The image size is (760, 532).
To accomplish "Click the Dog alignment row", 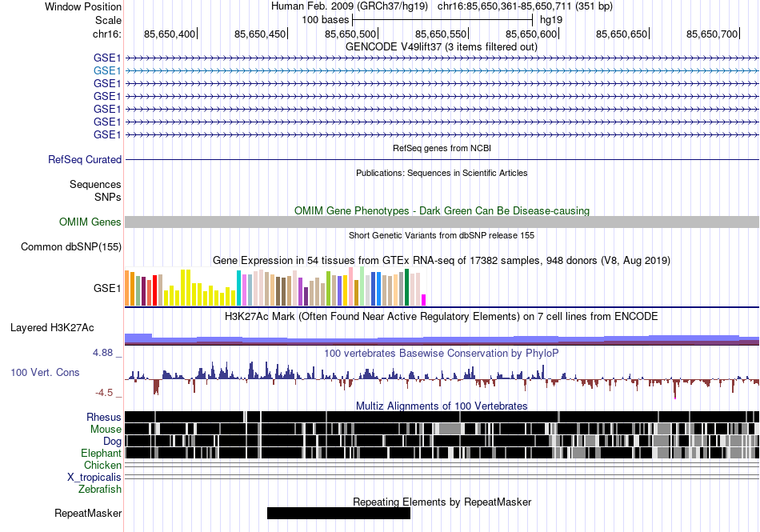I will click(442, 441).
